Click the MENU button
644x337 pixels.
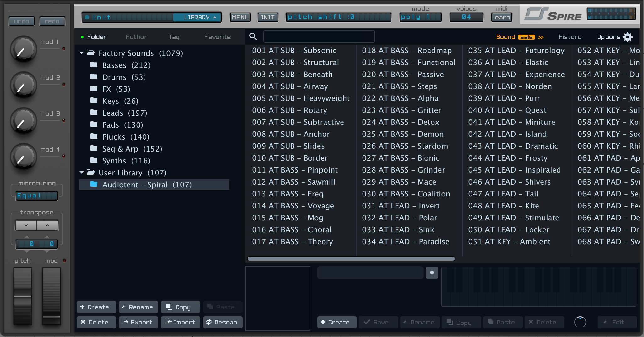(240, 17)
